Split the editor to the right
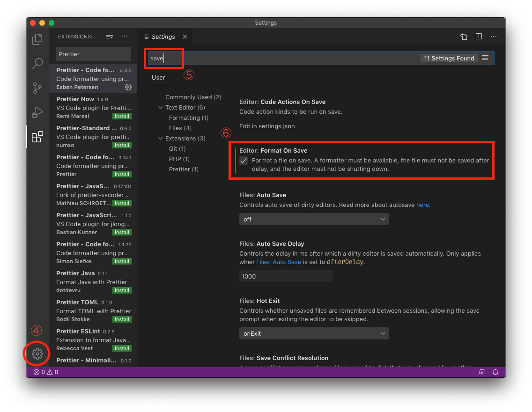Image resolution: width=532 pixels, height=412 pixels. (479, 36)
